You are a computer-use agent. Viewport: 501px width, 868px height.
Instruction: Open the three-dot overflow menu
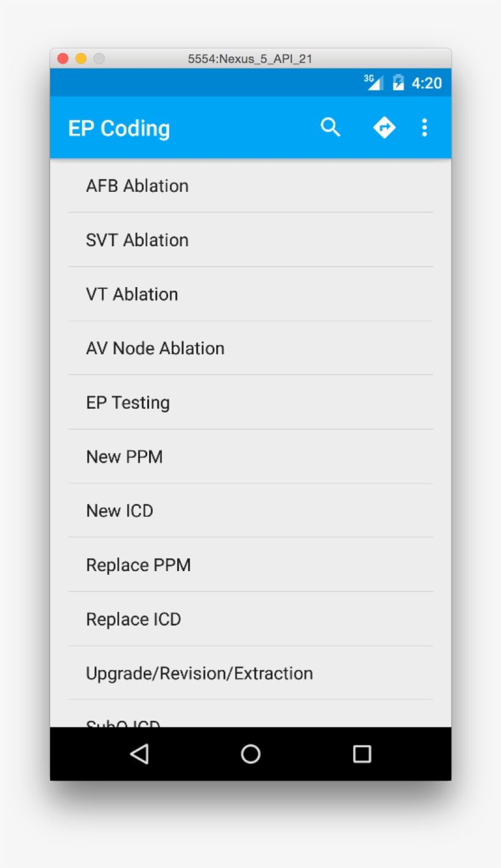pyautogui.click(x=425, y=128)
